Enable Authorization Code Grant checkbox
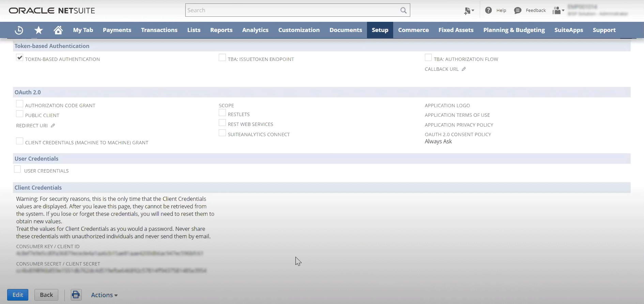The height and width of the screenshot is (304, 644). pyautogui.click(x=20, y=104)
